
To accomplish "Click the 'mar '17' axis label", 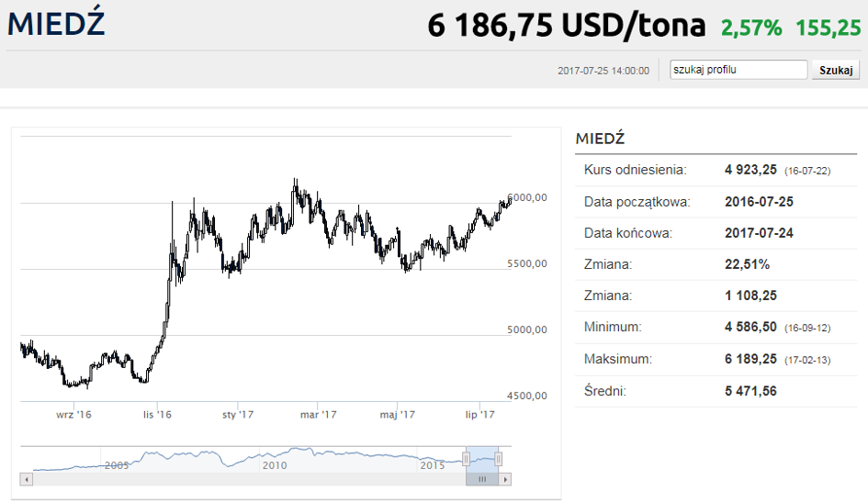I will (x=319, y=415).
